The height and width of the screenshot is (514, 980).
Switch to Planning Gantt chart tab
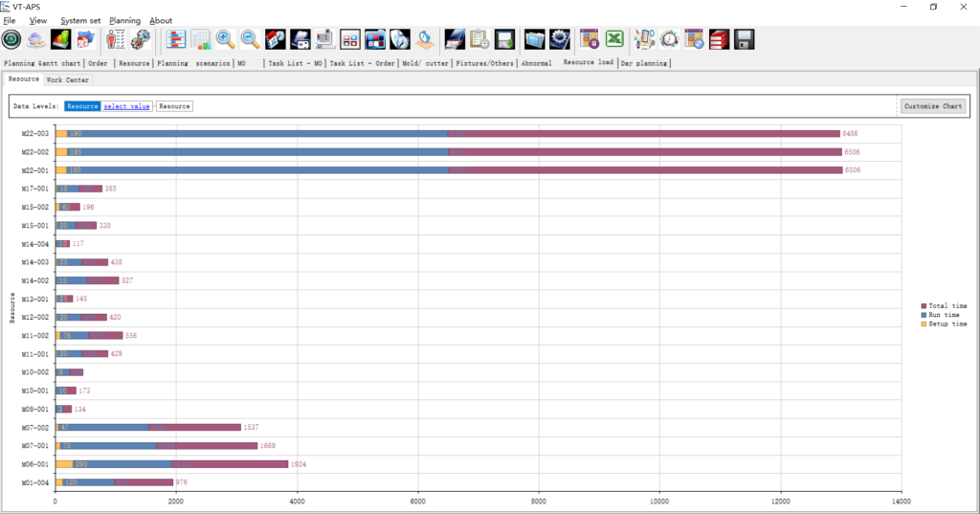pyautogui.click(x=42, y=63)
